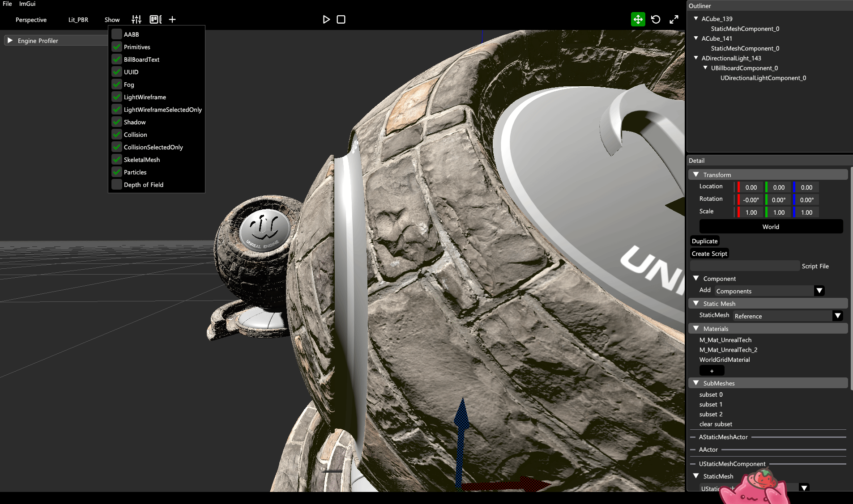Open the Show flags menu
The width and height of the screenshot is (853, 504).
(x=112, y=20)
